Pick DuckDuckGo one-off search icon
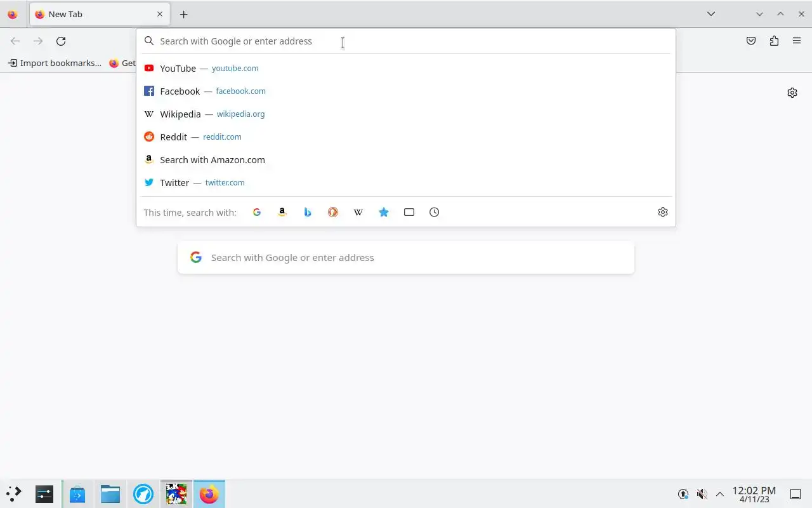 pos(333,212)
